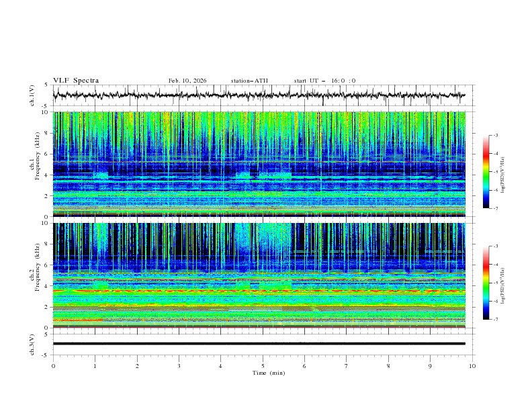Click the ch.3 flat black waveform trace
The height and width of the screenshot is (411, 532).
click(259, 344)
